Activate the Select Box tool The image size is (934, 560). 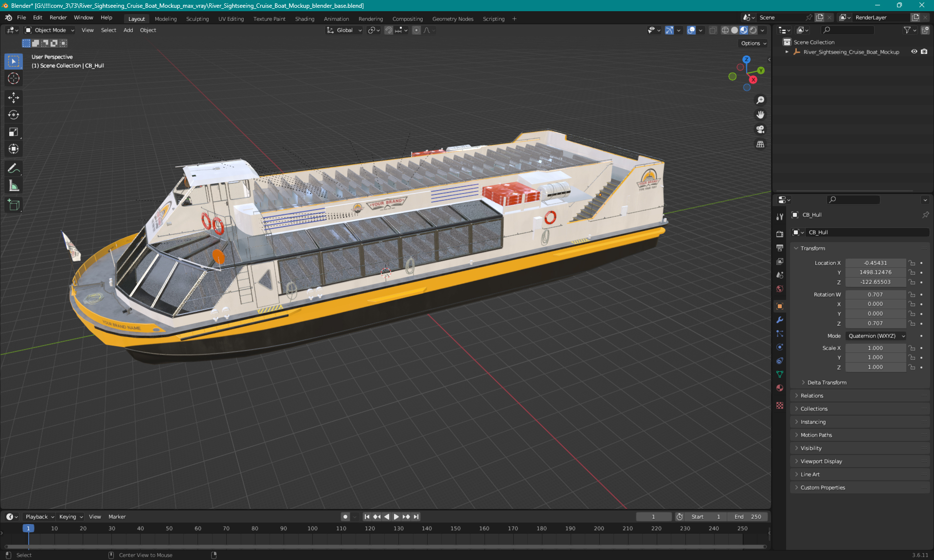coord(14,61)
